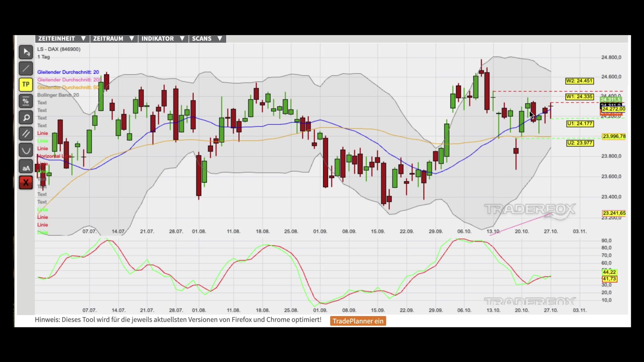The width and height of the screenshot is (644, 362).
Task: Open the INDIKATOR dropdown menu
Action: [163, 39]
